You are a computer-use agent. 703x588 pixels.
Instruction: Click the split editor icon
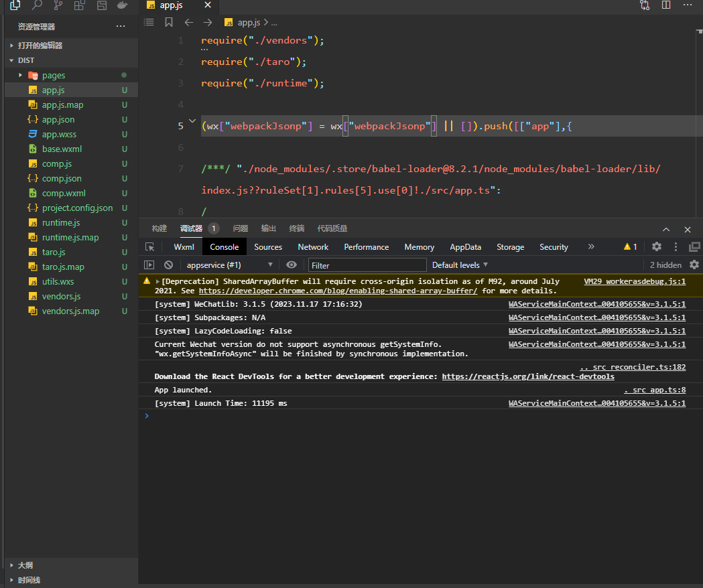[x=665, y=5]
